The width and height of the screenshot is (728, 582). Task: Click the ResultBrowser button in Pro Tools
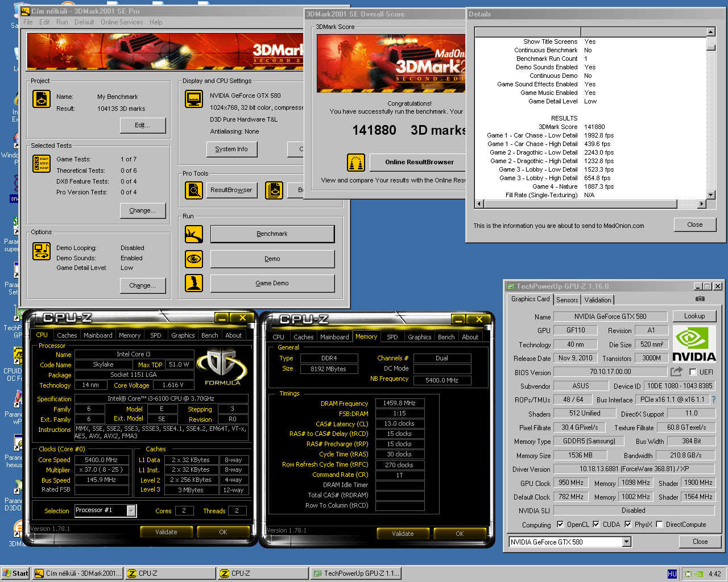pyautogui.click(x=231, y=190)
